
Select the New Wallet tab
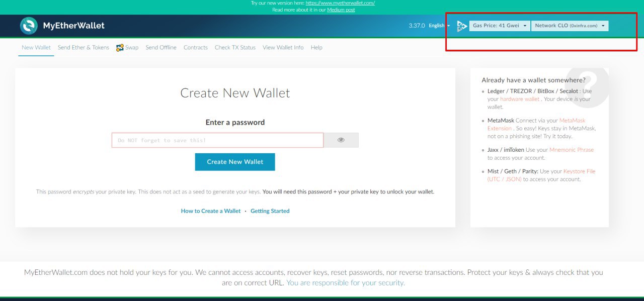[x=36, y=47]
